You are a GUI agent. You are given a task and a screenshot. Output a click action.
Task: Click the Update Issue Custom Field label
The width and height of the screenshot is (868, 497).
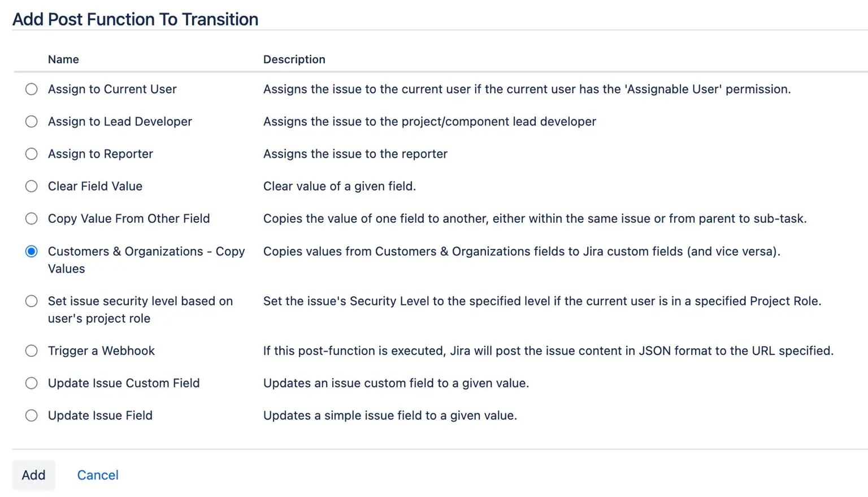(124, 383)
